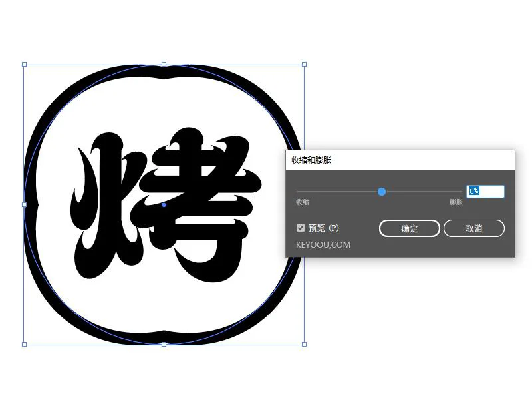Click the bottom-right bounding box handle
The image size is (532, 418).
tap(304, 344)
